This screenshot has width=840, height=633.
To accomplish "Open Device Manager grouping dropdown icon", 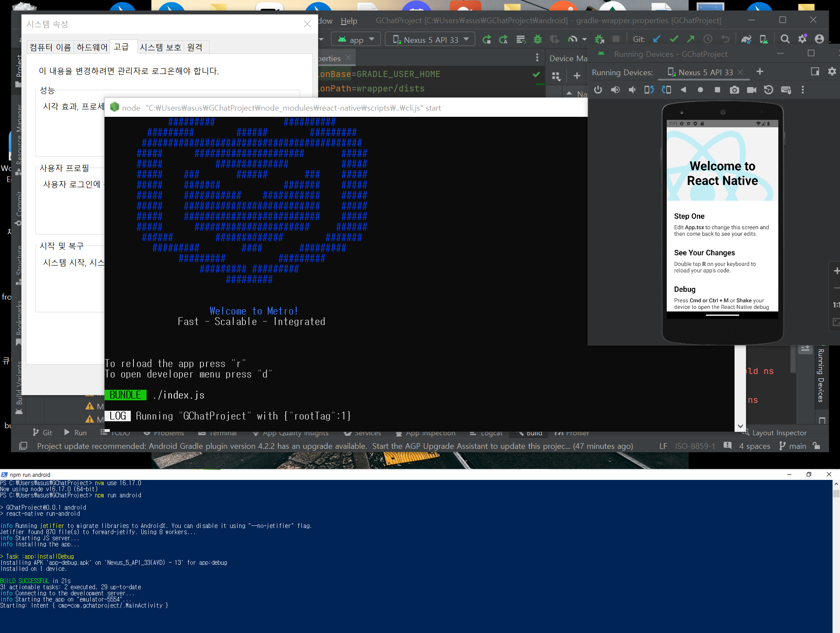I will [x=556, y=76].
